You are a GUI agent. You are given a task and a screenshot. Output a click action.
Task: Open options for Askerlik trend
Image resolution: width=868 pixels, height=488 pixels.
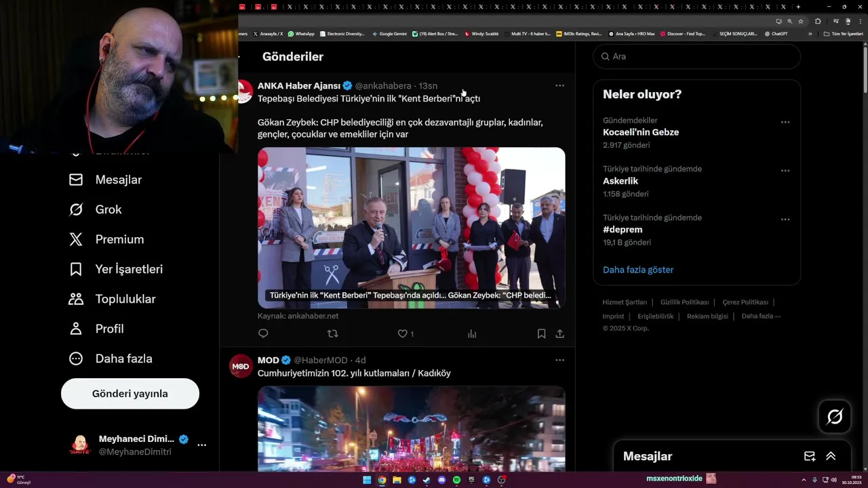coord(785,171)
